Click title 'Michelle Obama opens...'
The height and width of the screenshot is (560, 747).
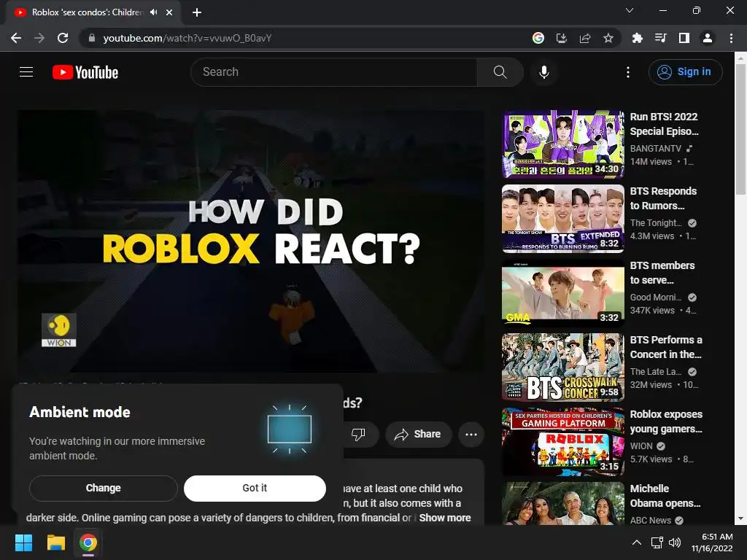click(665, 495)
